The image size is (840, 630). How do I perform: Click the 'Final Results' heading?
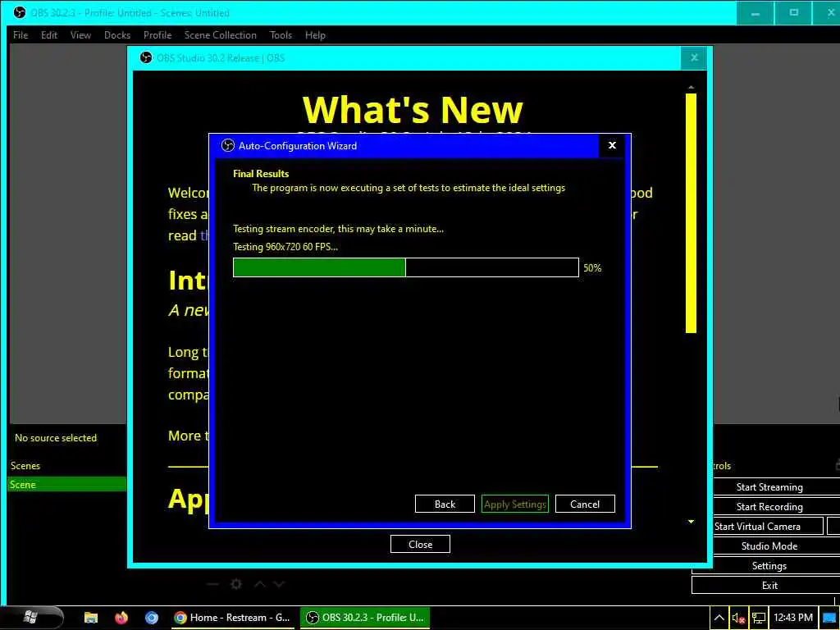pyautogui.click(x=261, y=174)
